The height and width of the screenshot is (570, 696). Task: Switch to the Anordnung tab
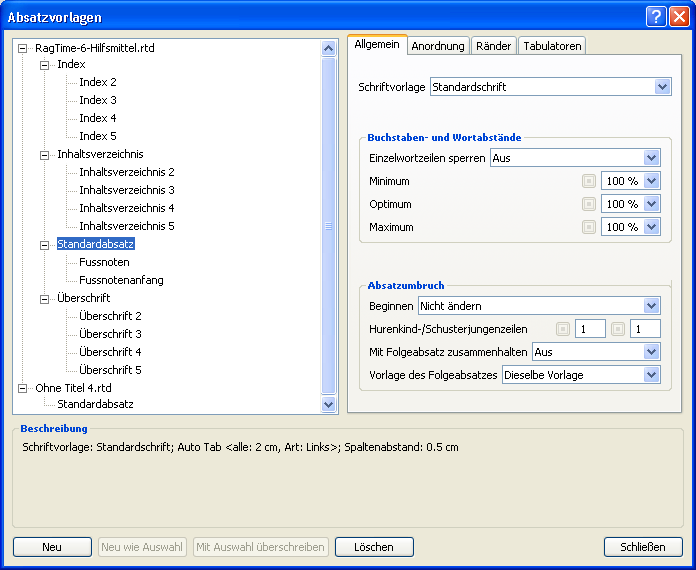438,46
